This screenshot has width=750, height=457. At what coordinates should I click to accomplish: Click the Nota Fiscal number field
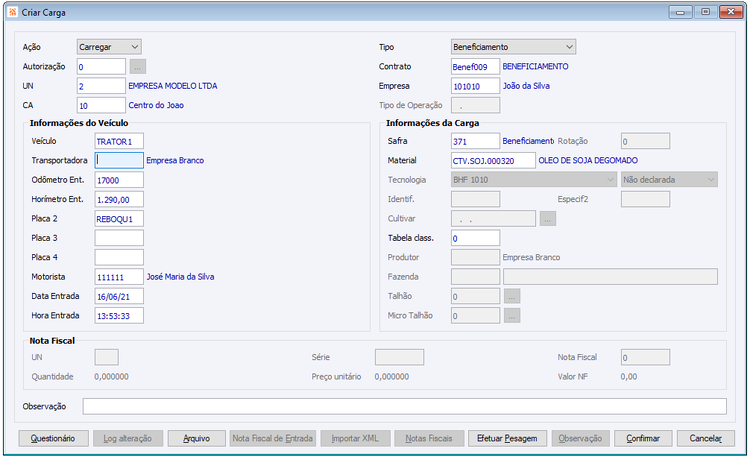tap(645, 357)
